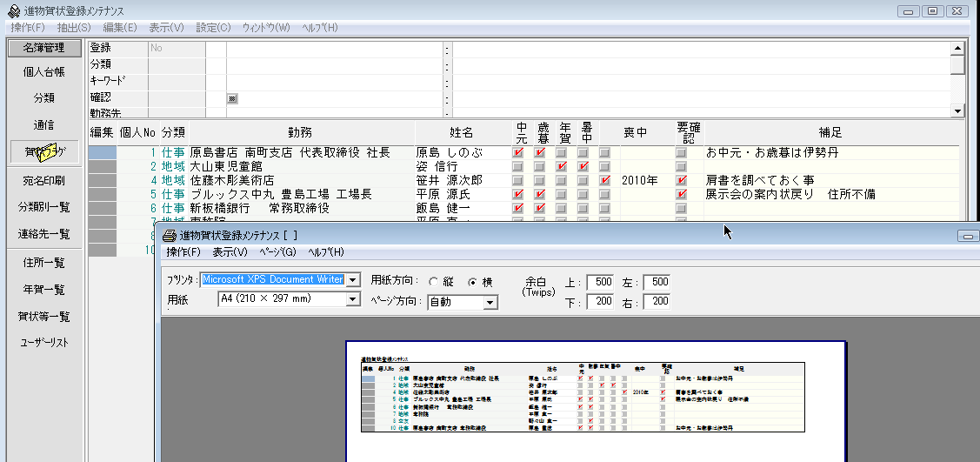Click the 左 margin field showing 500
This screenshot has height=462, width=980.
point(657,282)
